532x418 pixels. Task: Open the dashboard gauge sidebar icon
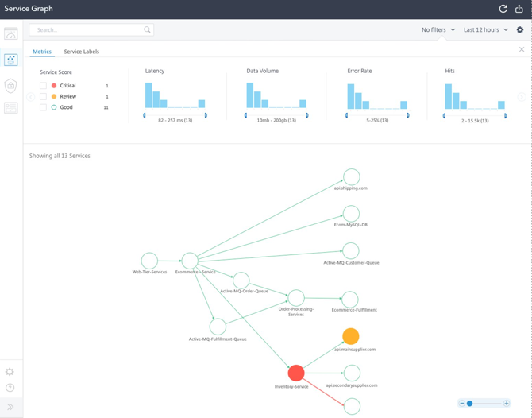pos(11,33)
